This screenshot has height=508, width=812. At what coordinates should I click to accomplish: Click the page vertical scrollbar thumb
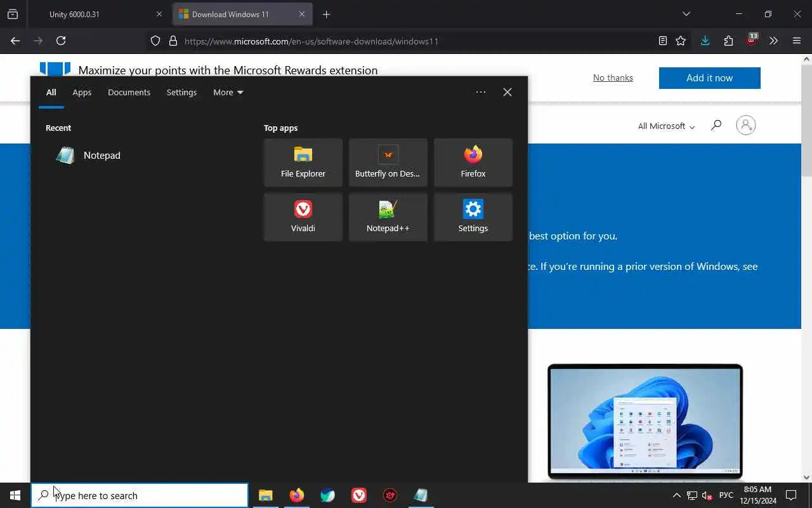coord(806,121)
